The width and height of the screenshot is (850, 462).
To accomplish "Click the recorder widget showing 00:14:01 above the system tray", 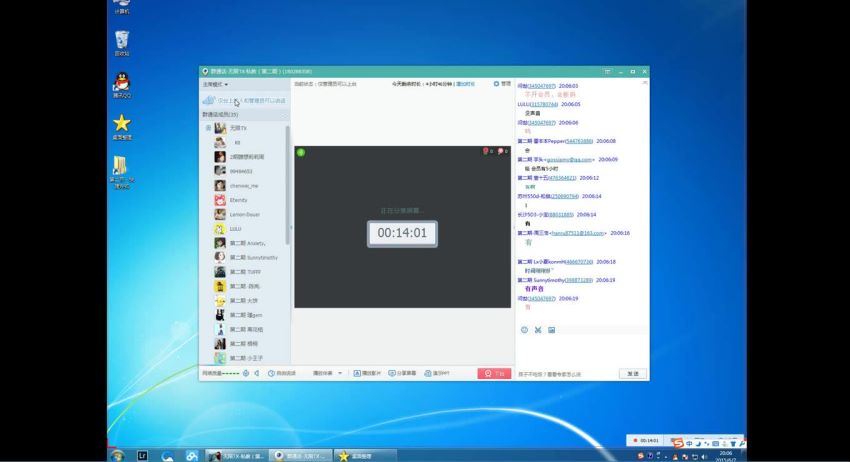I will click(x=646, y=440).
